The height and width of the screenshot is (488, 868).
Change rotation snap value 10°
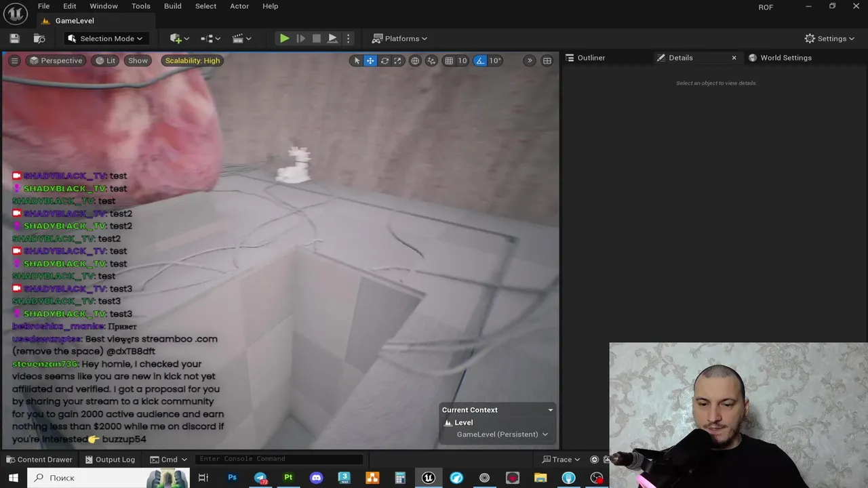(x=495, y=60)
